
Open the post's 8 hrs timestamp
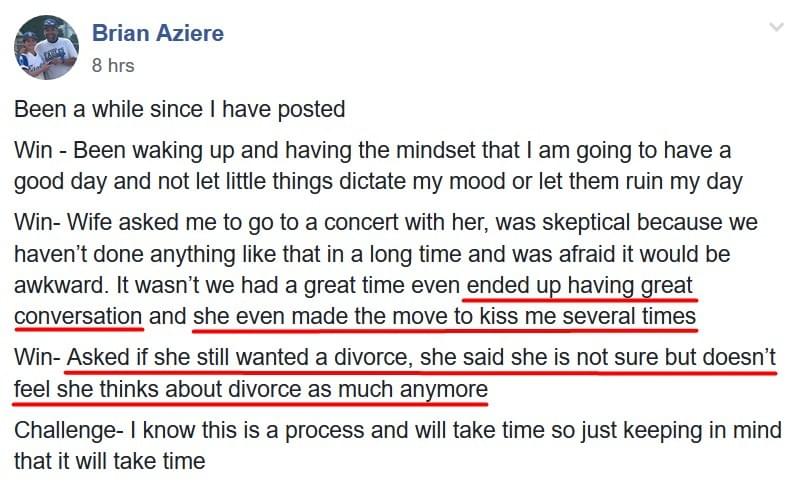(113, 66)
